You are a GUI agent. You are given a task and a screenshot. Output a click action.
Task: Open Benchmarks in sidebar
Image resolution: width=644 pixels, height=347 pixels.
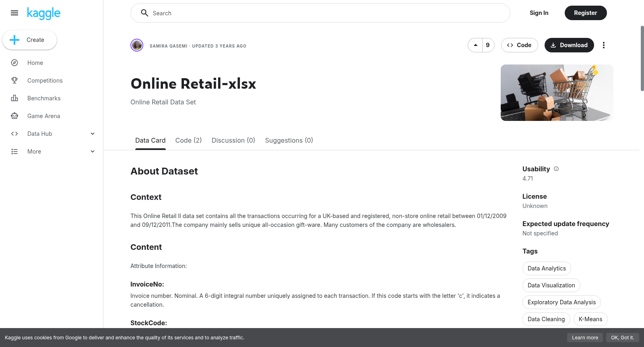pyautogui.click(x=44, y=98)
